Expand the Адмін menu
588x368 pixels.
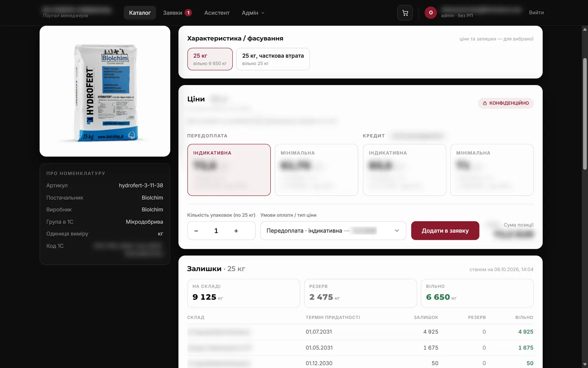click(x=253, y=13)
